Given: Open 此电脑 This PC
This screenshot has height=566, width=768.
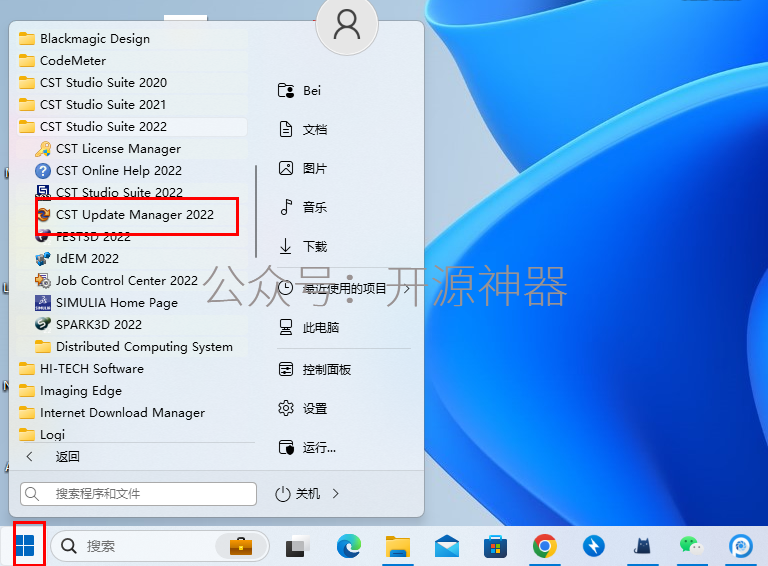Looking at the screenshot, I should [309, 327].
